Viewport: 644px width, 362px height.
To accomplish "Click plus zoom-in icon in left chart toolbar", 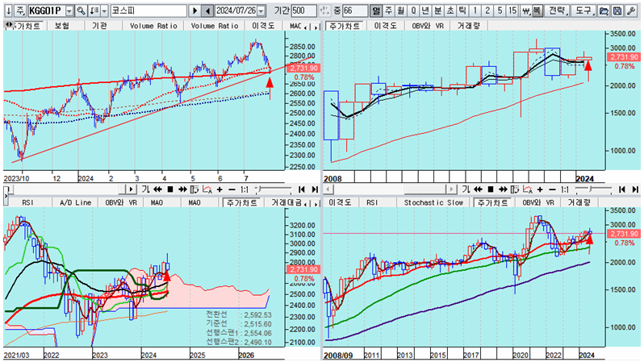I will pos(220,189).
